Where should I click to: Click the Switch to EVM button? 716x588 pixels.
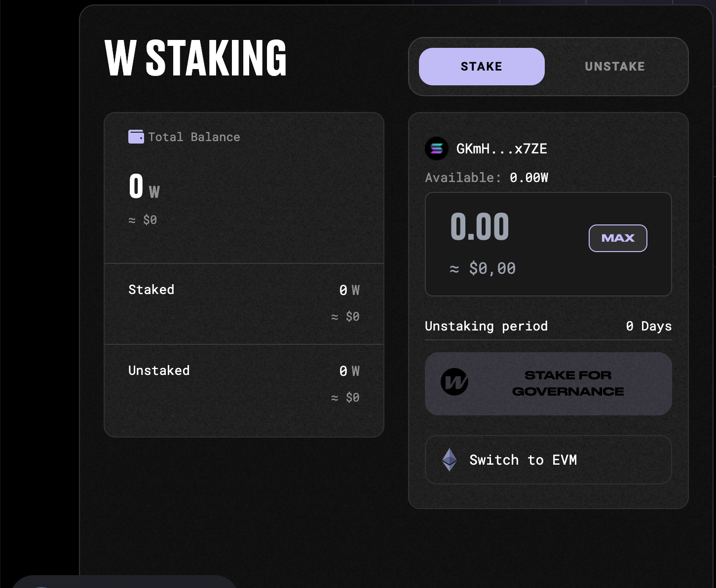(x=548, y=460)
